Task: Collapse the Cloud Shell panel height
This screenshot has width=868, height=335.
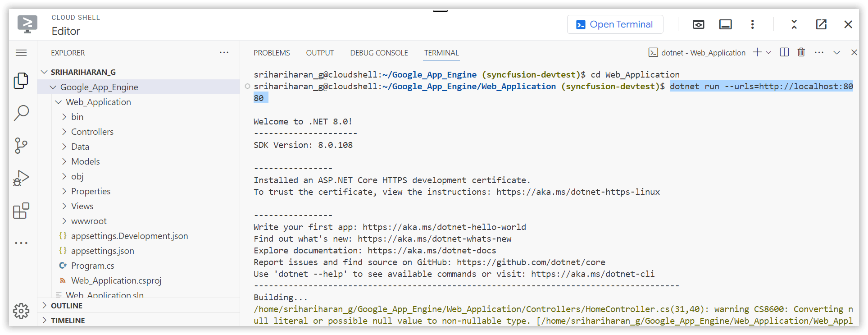Action: click(x=794, y=24)
